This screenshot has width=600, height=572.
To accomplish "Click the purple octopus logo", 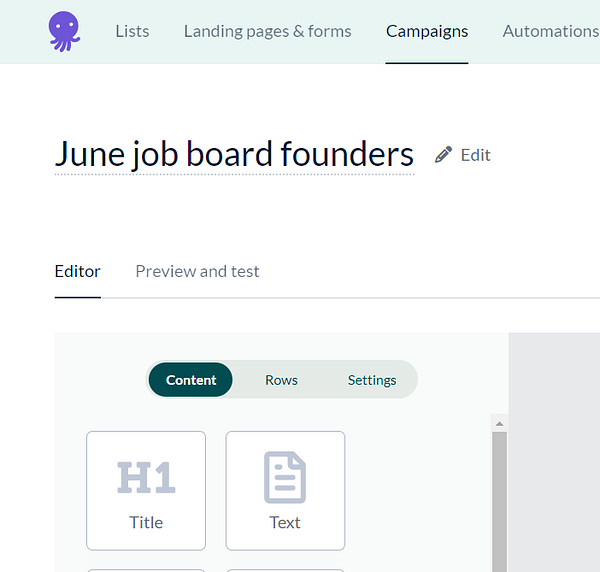I will pos(65,31).
